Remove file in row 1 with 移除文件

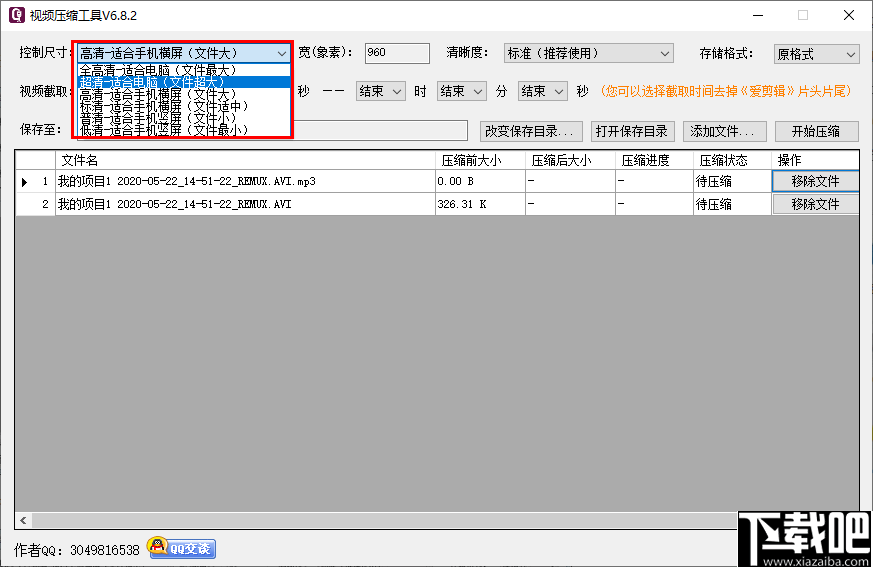tap(815, 181)
